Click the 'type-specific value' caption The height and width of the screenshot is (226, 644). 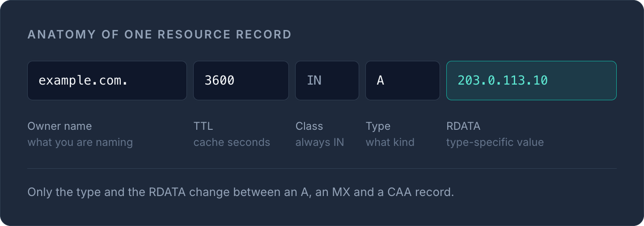[495, 143]
